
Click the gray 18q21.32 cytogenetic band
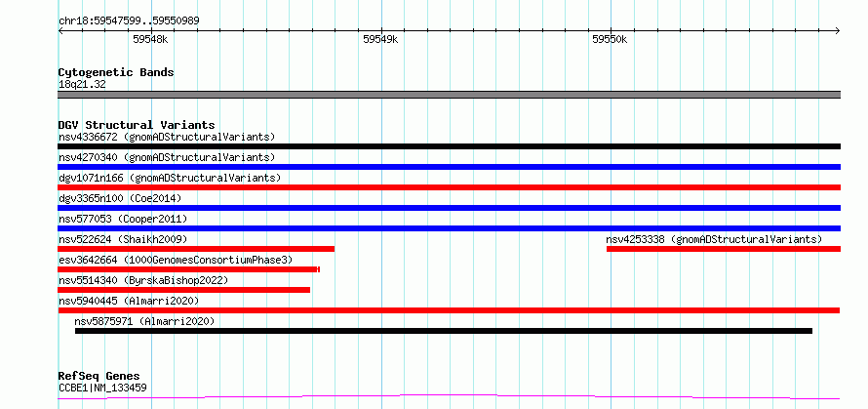449,95
